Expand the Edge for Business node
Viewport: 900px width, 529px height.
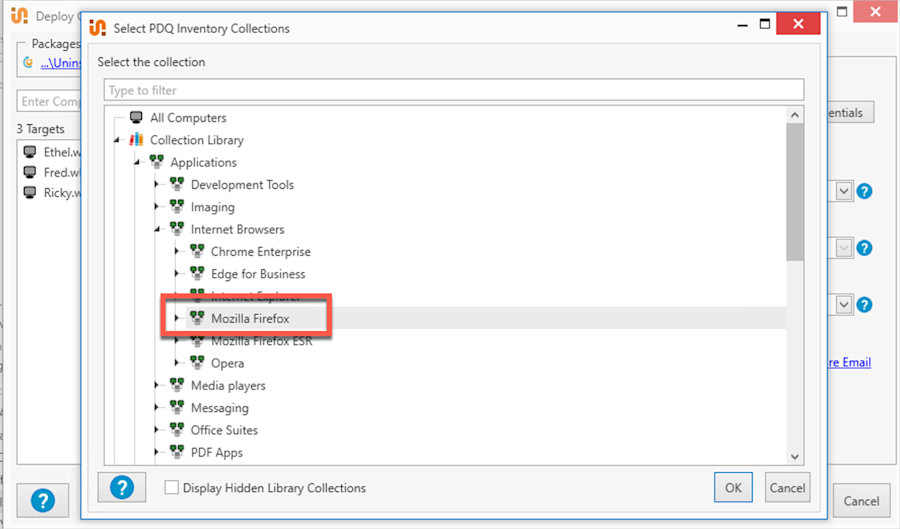[177, 274]
